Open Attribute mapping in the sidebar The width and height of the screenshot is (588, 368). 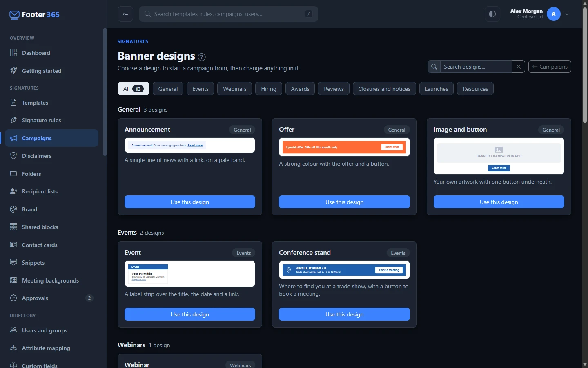(x=51, y=348)
